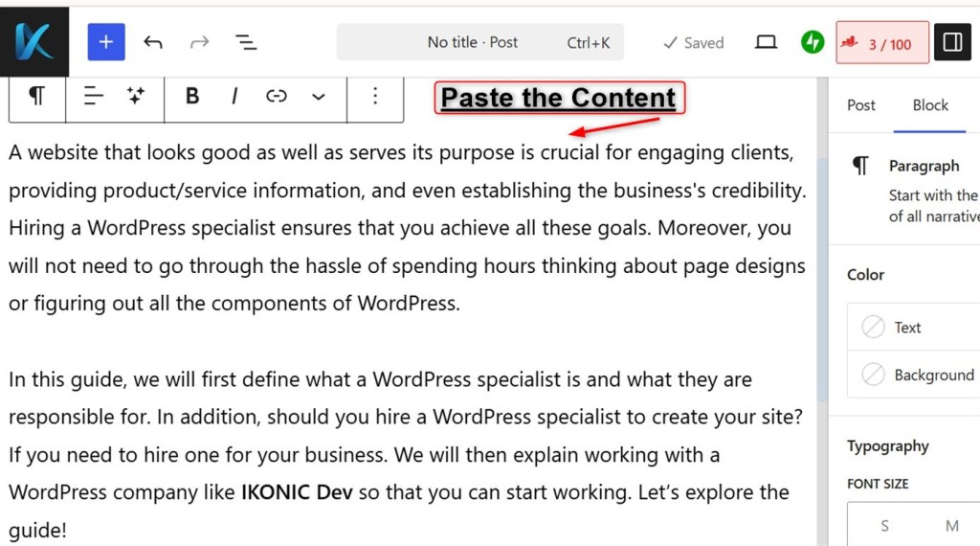This screenshot has height=546, width=980.
Task: Switch to the Post tab
Action: [860, 105]
